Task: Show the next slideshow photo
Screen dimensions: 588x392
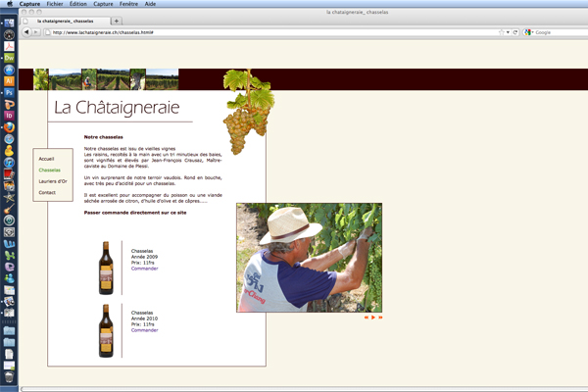Action: click(380, 318)
